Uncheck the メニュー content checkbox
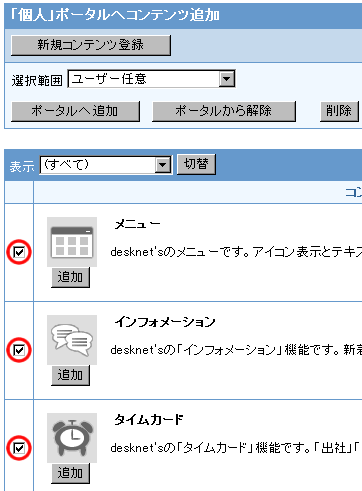362x491 pixels. [19, 252]
